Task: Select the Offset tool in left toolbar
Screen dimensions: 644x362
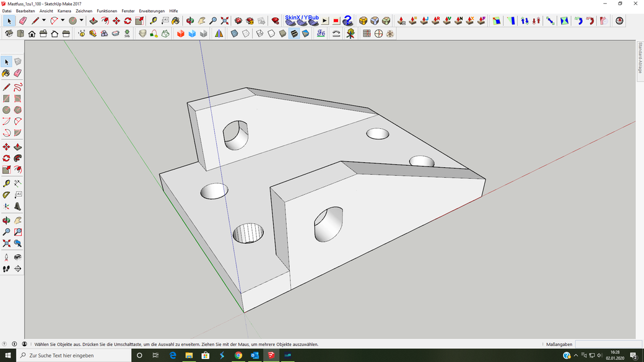Action: coord(18,170)
